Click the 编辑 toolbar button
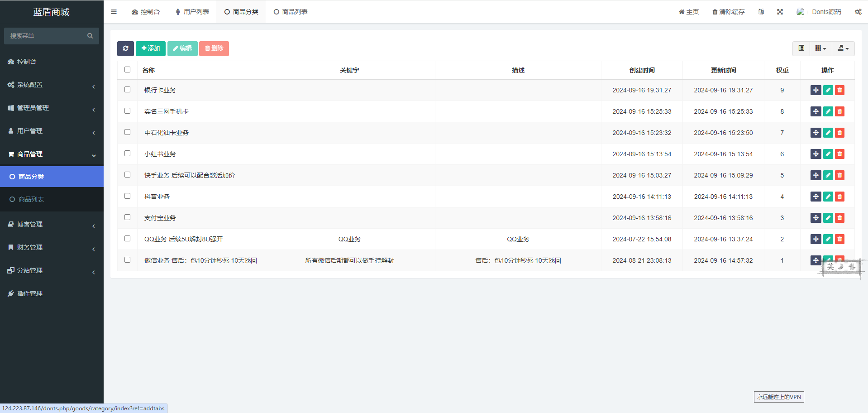 pyautogui.click(x=182, y=48)
